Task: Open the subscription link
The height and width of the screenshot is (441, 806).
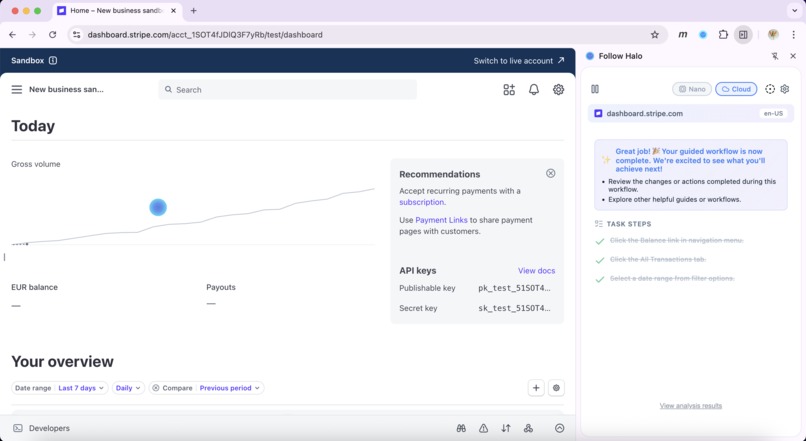Action: 422,202
